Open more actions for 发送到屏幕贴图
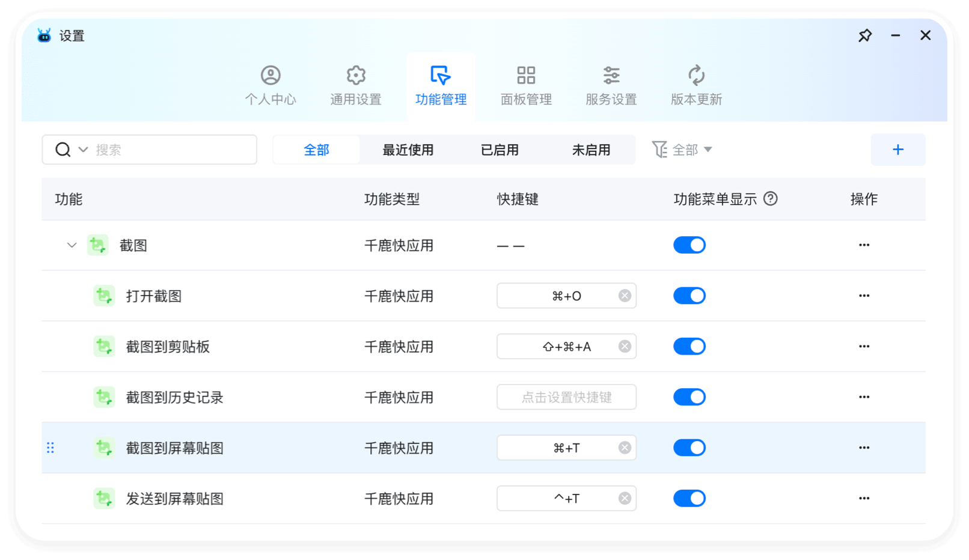The height and width of the screenshot is (560, 969). coord(864,498)
